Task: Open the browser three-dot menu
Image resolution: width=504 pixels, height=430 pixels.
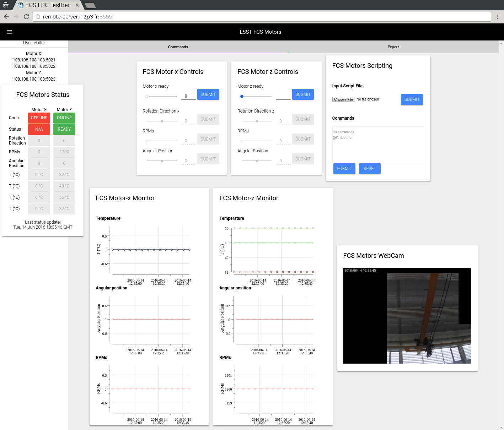Action: (498, 17)
